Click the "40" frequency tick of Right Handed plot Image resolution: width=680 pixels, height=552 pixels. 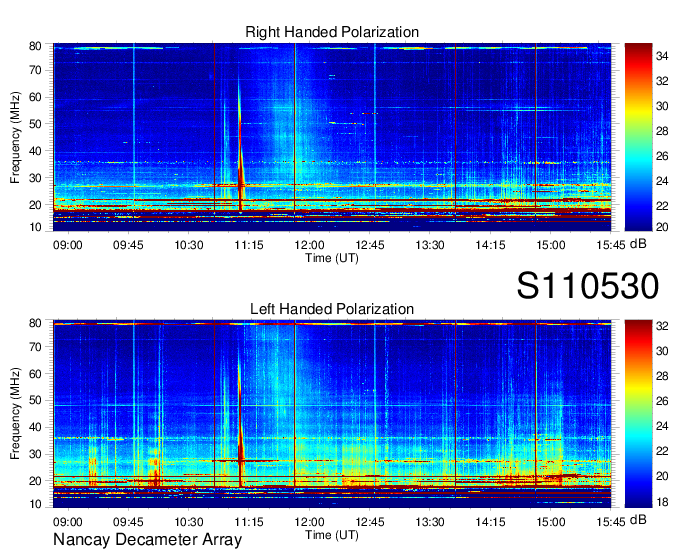(x=35, y=151)
